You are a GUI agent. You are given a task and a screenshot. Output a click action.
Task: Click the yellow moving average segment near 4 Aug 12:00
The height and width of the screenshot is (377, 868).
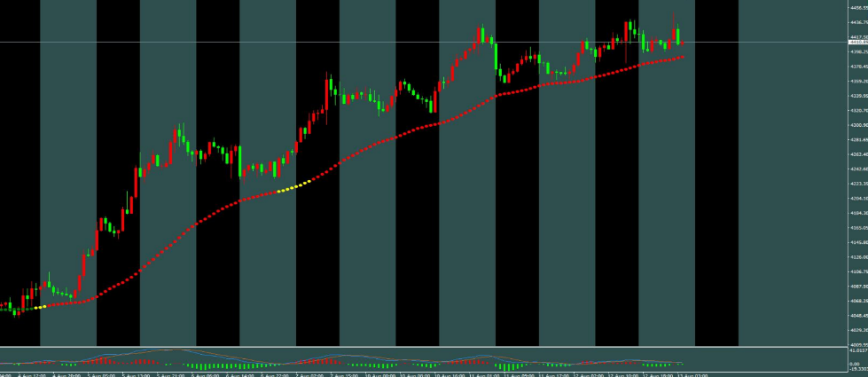40,307
